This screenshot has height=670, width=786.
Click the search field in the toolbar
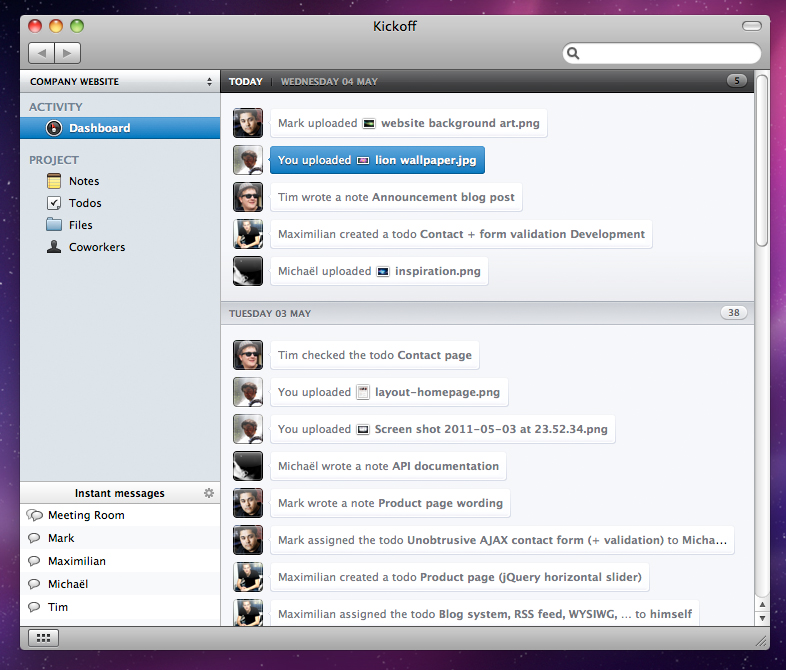click(662, 53)
